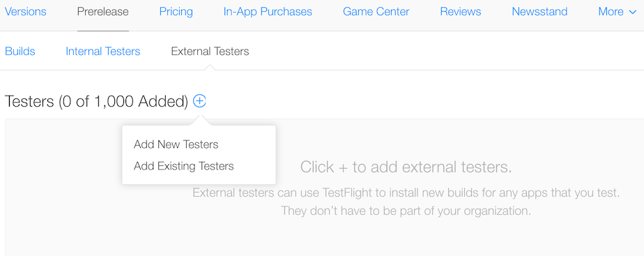Click the 'Click + to add external testers' placeholder
This screenshot has height=256, width=644.
pos(406,167)
